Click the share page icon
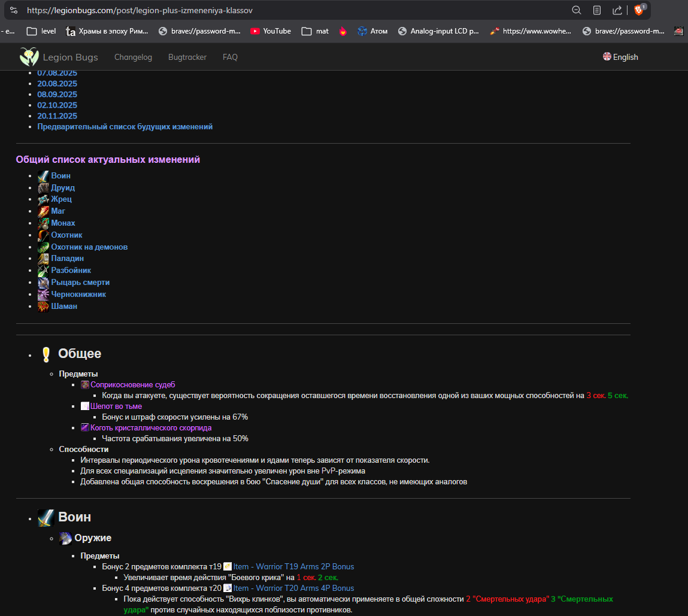Viewport: 688px width, 616px height. (x=617, y=10)
